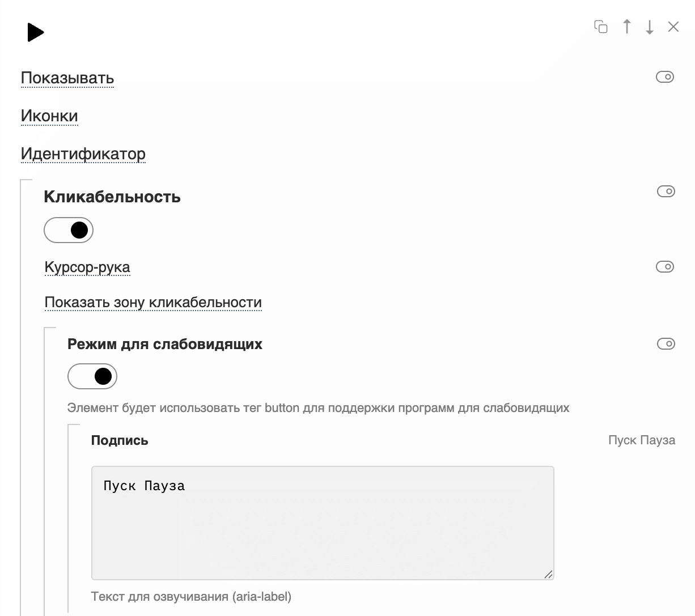The width and height of the screenshot is (695, 616).
Task: Click pill icon beside Режим для слабовидящих
Action: 666,344
